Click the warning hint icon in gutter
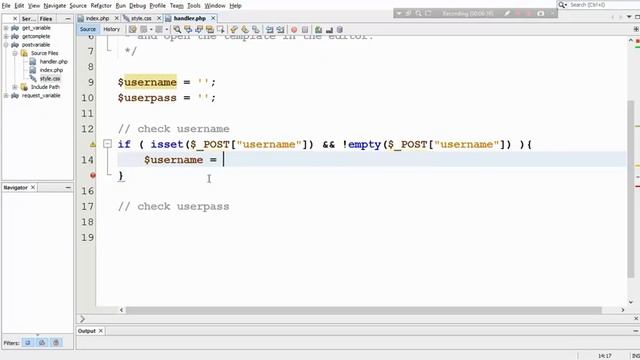This screenshot has width=640, height=360. pos(93,144)
